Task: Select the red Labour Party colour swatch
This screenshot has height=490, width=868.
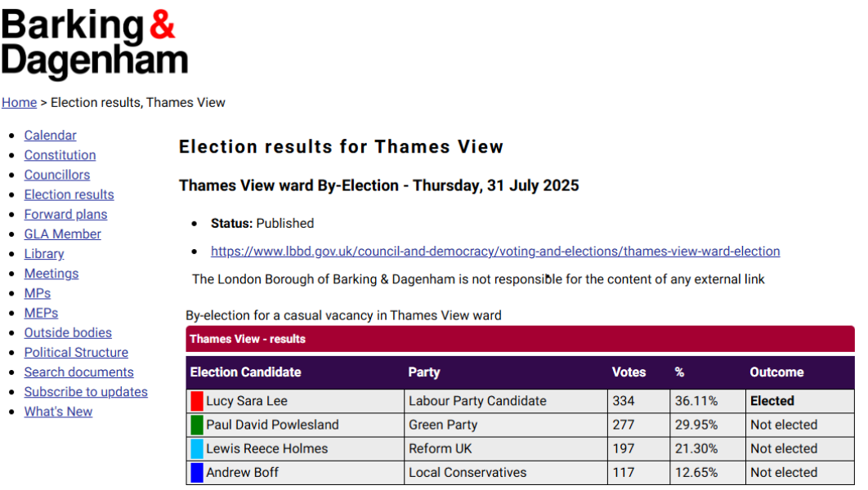Action: coord(195,401)
